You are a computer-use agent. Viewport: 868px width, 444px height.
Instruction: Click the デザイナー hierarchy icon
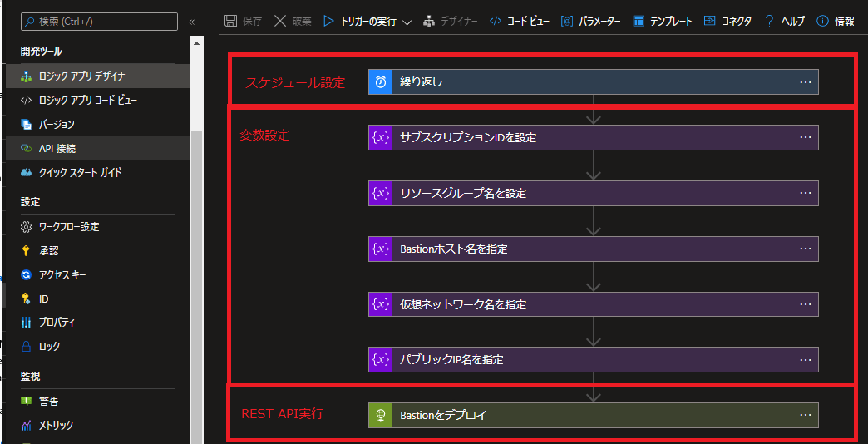coord(429,22)
